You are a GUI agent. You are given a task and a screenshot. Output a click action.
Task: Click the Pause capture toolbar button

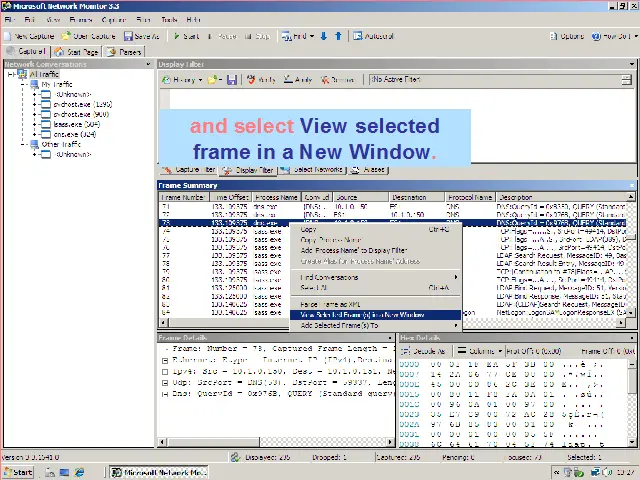point(222,36)
